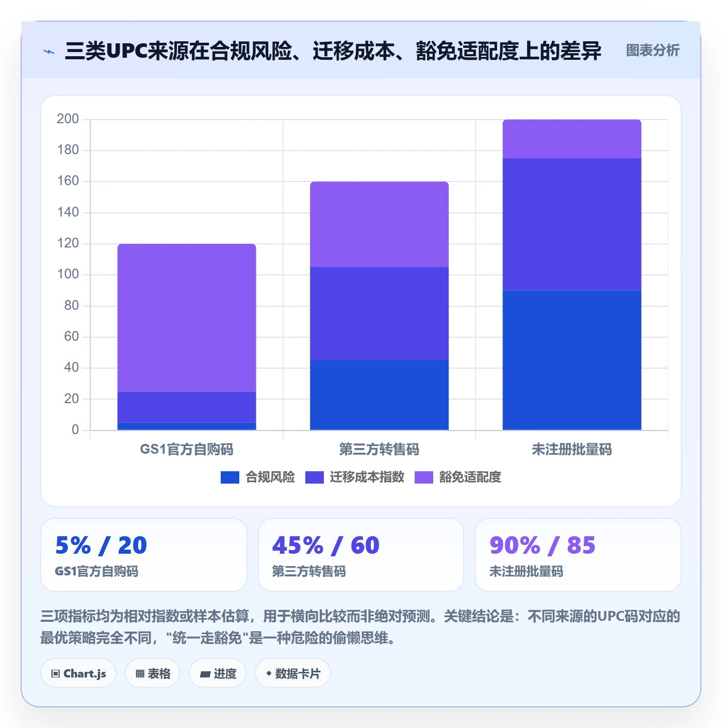Viewport: 722px width, 728px height.
Task: Click the purple segment of the GS1官方自购码 bar
Action: pos(187,318)
